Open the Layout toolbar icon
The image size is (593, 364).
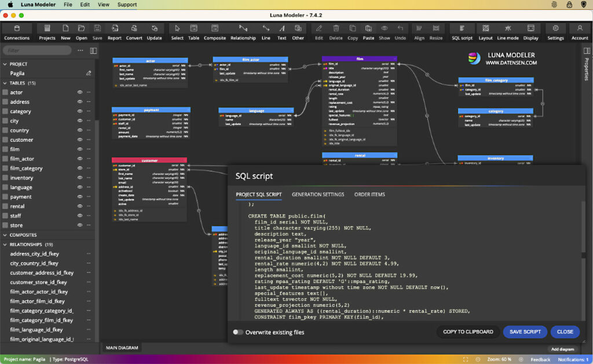pos(485,30)
